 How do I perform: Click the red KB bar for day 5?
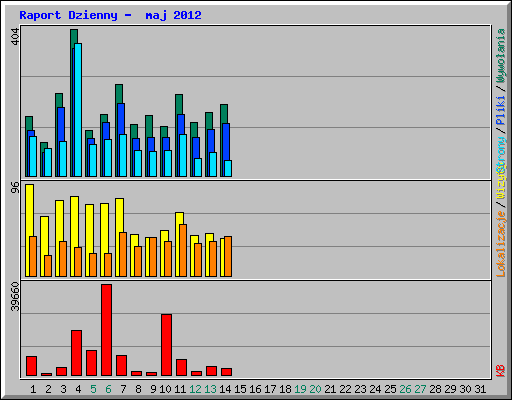[x=91, y=363]
